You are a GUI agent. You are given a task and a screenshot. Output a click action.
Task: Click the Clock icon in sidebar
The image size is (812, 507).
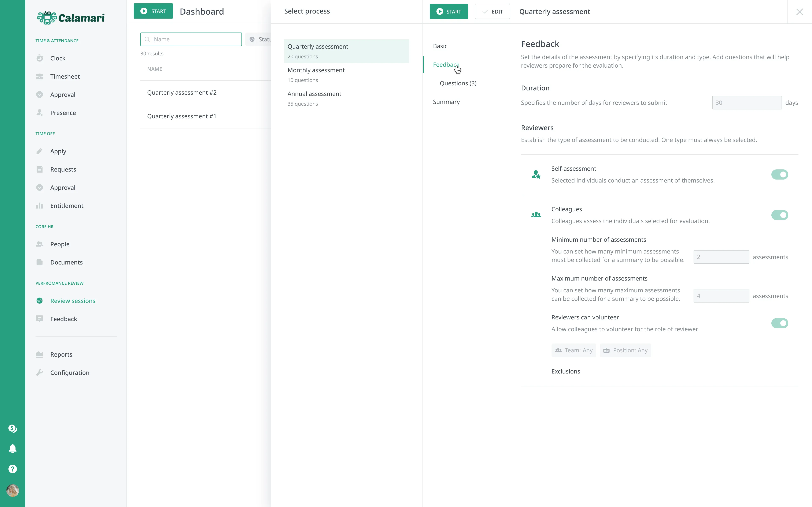point(40,58)
